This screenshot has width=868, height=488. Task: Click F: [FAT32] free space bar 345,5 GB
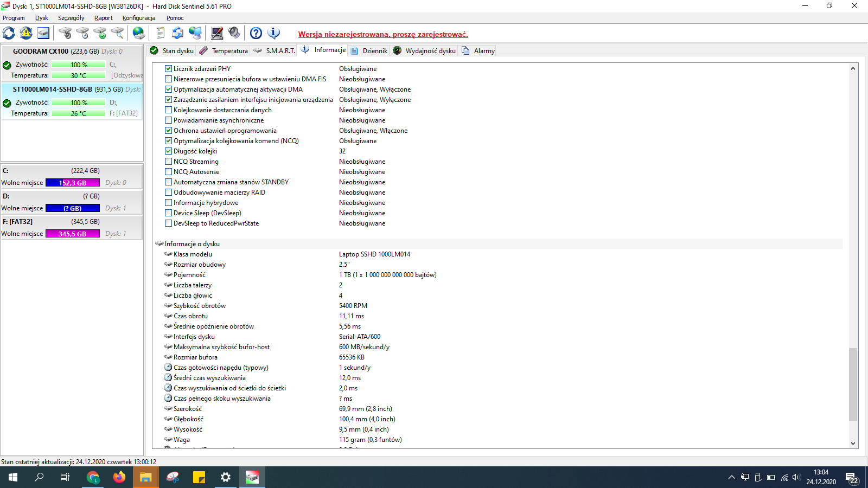73,234
